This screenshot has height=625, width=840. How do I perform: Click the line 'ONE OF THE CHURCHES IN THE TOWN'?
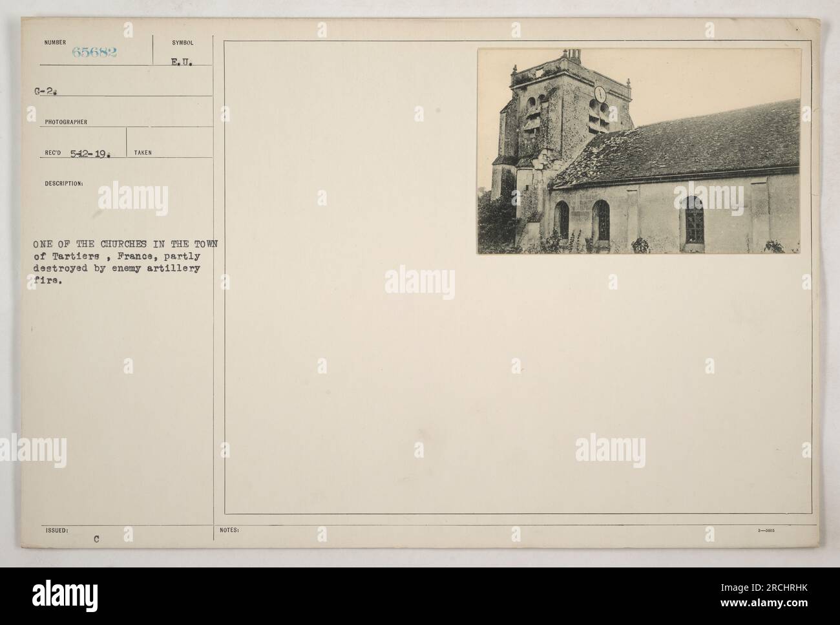point(125,244)
